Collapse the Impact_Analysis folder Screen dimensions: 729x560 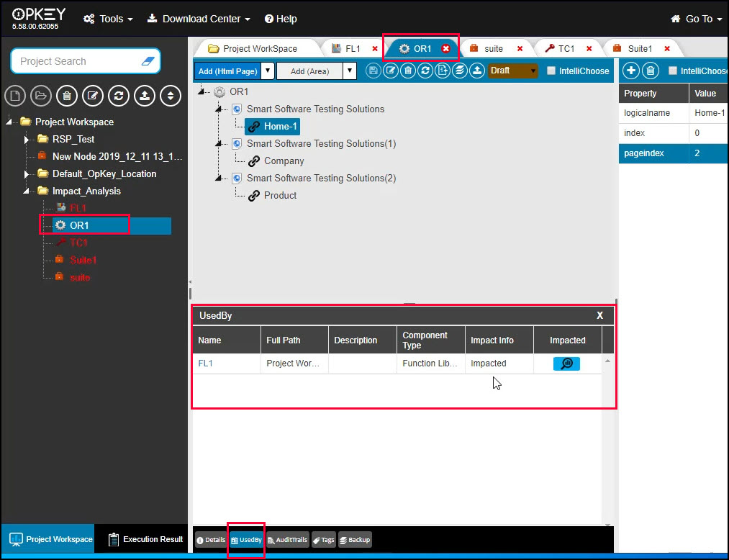27,191
